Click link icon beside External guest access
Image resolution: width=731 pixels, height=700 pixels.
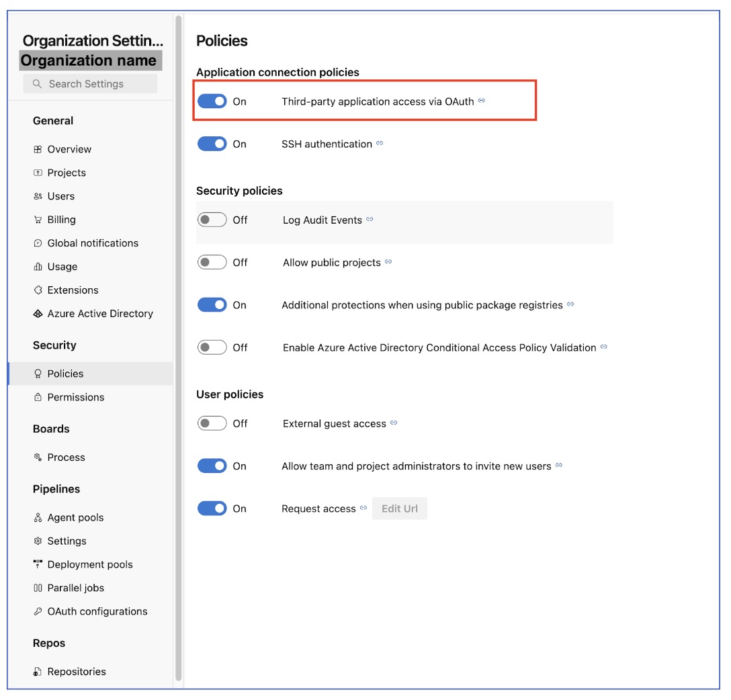[394, 423]
